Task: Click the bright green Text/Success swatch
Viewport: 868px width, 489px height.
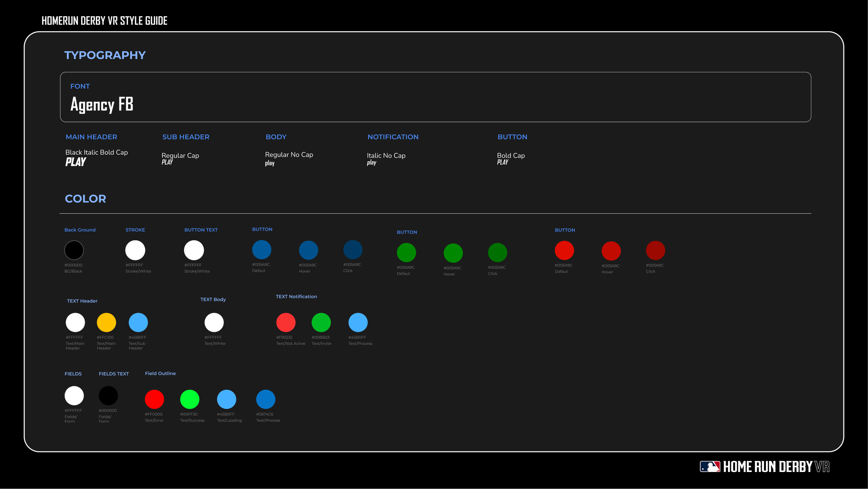Action: (190, 399)
